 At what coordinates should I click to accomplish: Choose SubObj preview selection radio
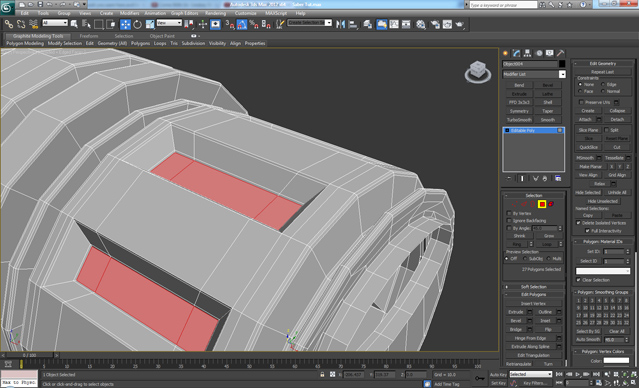point(524,258)
